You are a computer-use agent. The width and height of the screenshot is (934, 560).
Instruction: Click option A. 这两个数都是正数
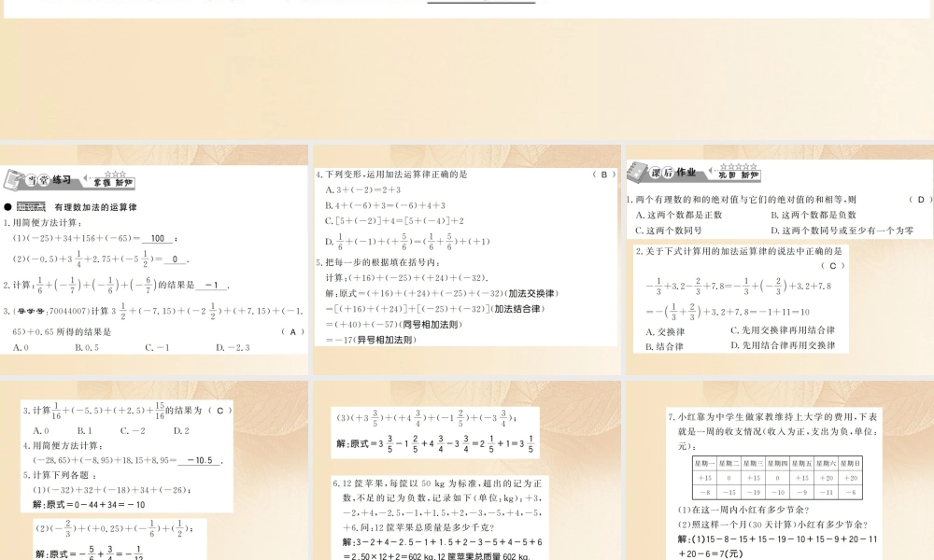(x=679, y=215)
